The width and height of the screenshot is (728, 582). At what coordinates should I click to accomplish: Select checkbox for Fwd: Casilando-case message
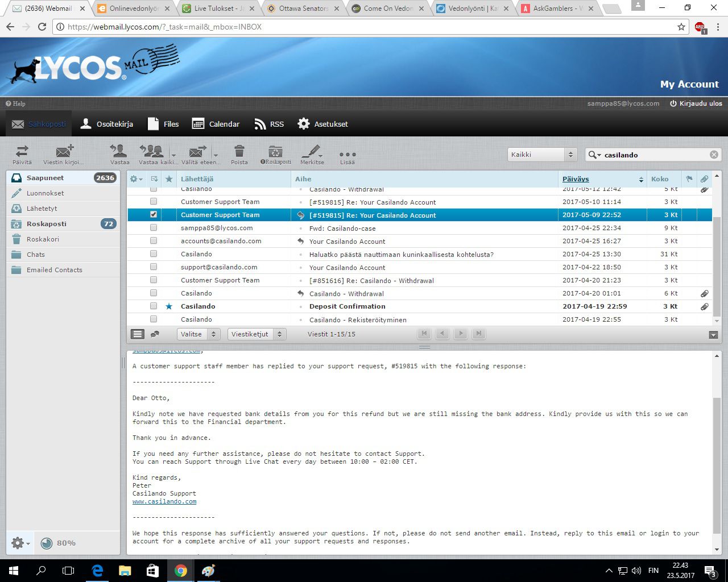pyautogui.click(x=154, y=228)
